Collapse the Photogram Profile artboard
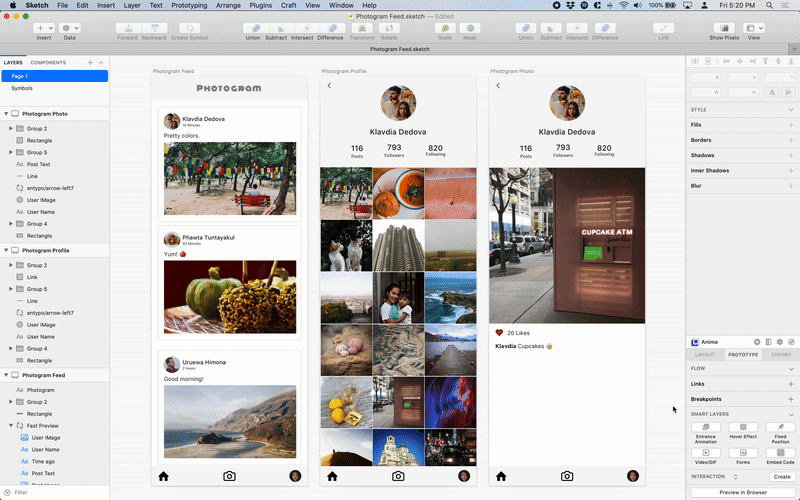 coord(5,250)
